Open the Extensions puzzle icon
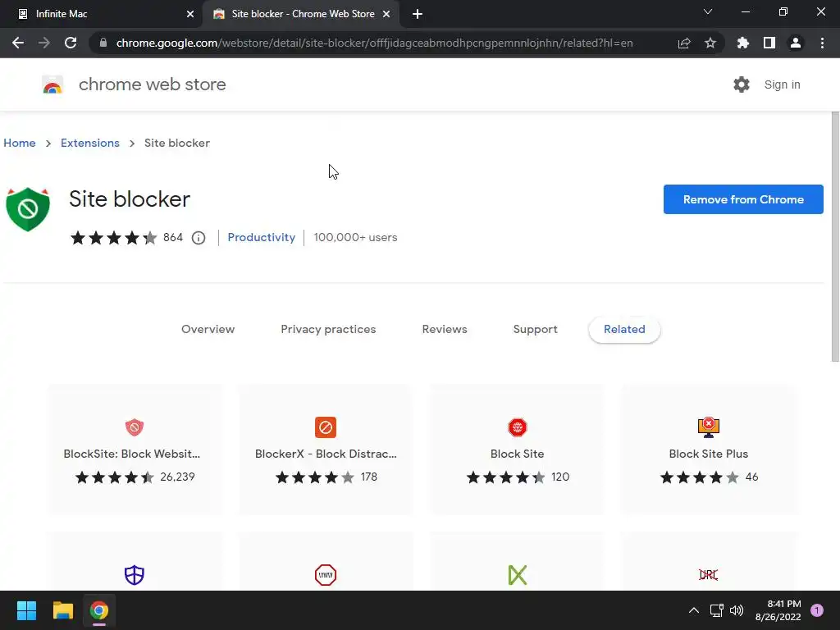Viewport: 840px width, 630px height. pyautogui.click(x=743, y=43)
